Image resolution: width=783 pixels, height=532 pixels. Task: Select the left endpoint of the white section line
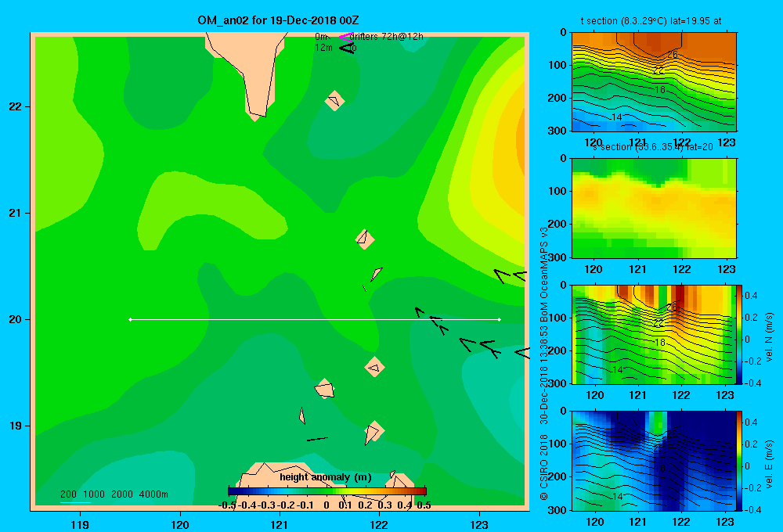pyautogui.click(x=130, y=319)
